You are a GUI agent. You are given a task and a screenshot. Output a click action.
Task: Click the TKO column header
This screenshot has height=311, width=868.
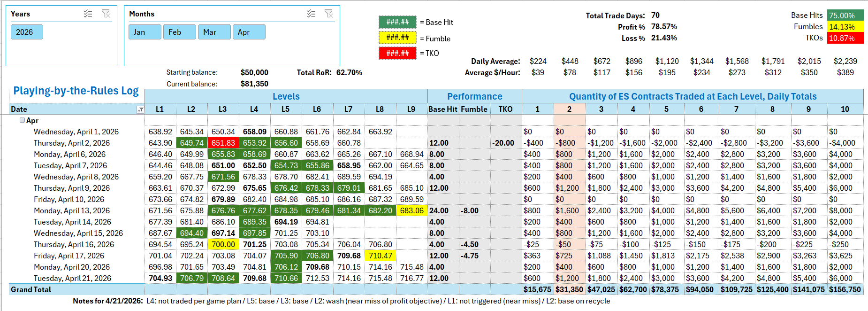[506, 109]
